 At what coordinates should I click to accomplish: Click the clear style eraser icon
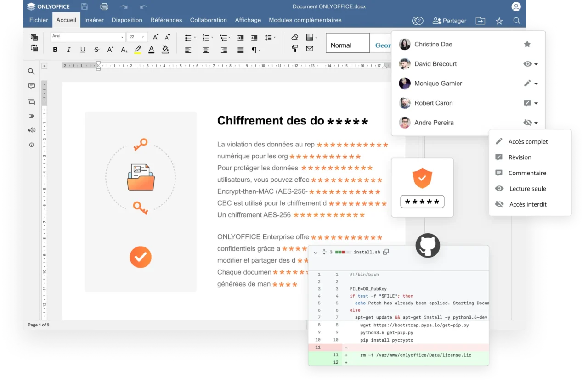coord(295,37)
